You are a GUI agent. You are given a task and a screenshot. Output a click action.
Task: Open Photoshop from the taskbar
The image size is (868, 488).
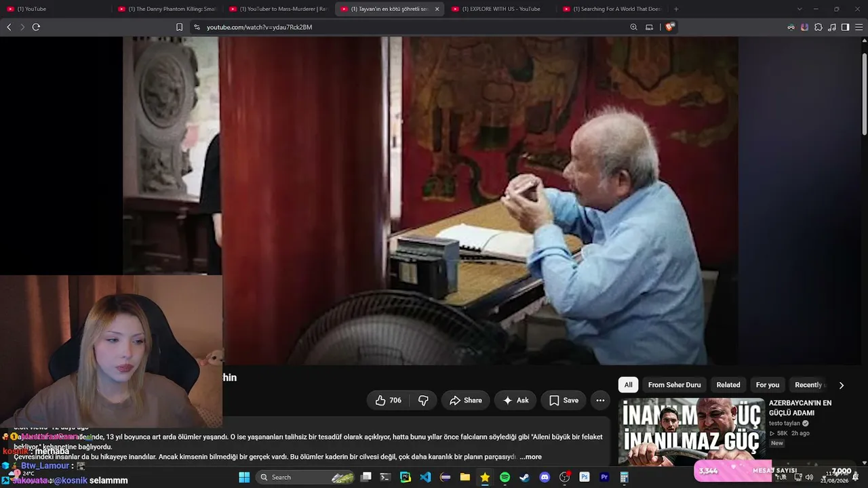click(x=584, y=477)
